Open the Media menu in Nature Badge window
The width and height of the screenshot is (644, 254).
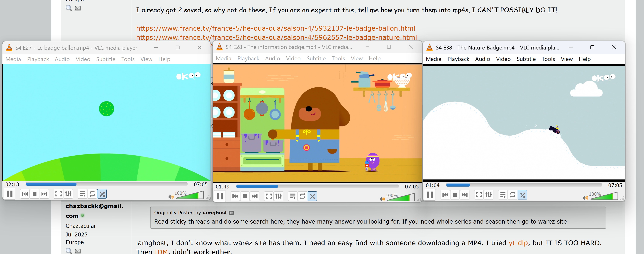[433, 59]
